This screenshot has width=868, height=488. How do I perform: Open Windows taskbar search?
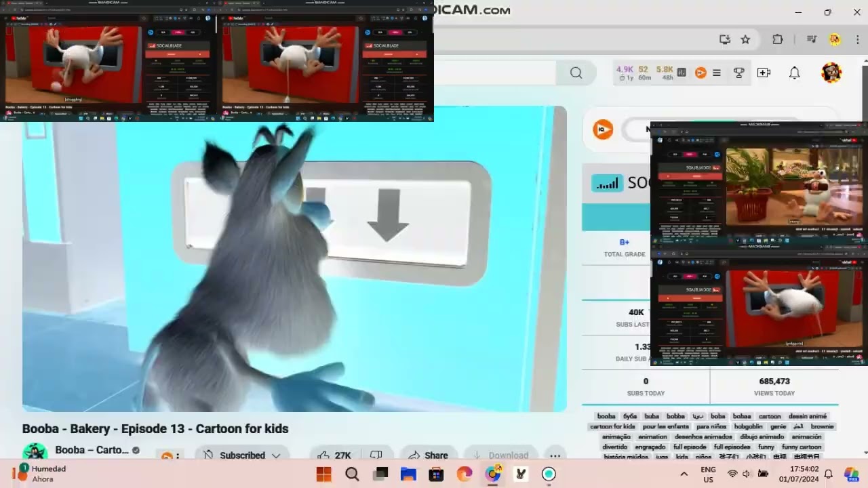click(352, 474)
